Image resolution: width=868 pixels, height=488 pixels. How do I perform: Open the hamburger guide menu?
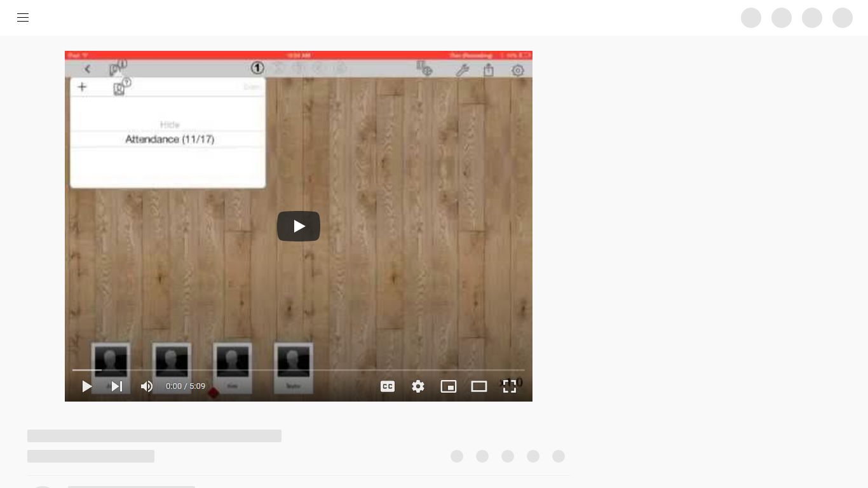point(23,18)
